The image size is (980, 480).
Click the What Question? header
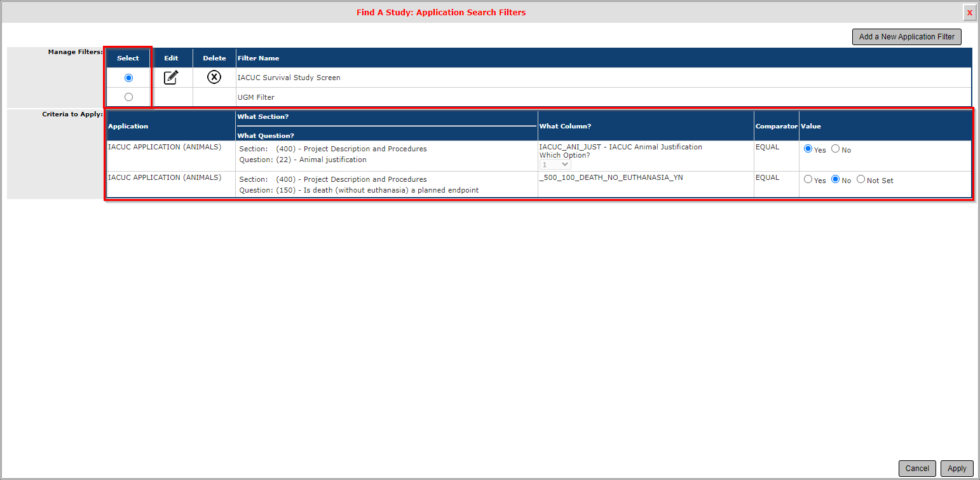click(x=266, y=135)
